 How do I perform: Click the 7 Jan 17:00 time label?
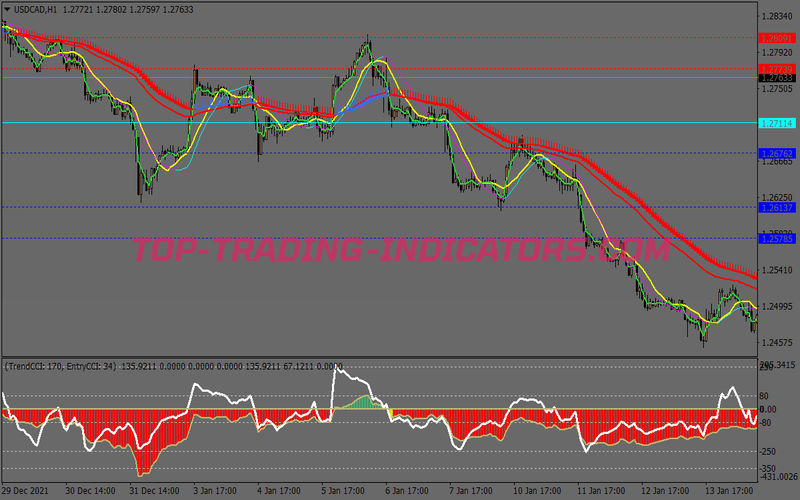471,491
